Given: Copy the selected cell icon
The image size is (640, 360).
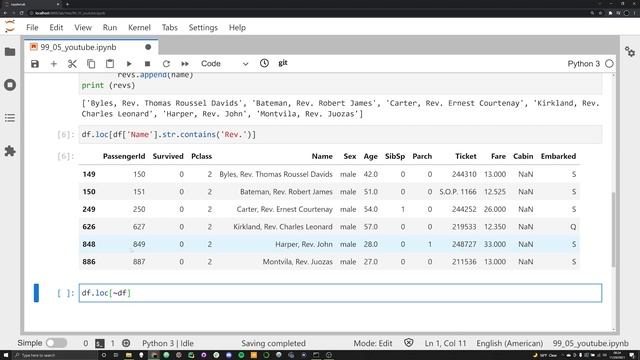Looking at the screenshot, I should (91, 64).
